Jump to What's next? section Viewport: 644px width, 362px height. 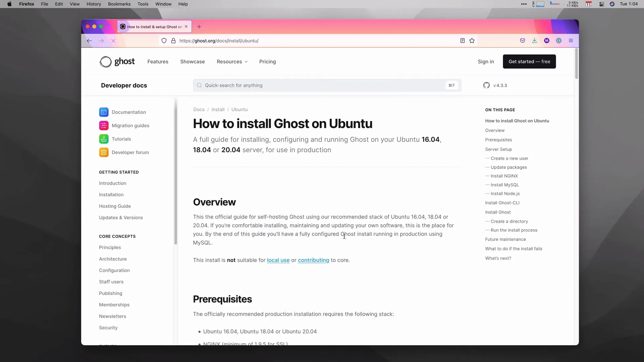(498, 258)
